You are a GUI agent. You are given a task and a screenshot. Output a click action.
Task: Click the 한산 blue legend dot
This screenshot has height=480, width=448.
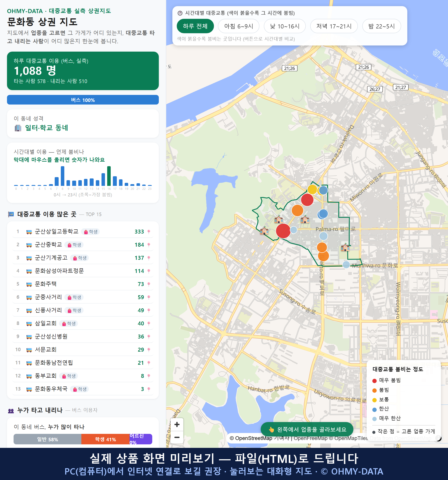[374, 410]
